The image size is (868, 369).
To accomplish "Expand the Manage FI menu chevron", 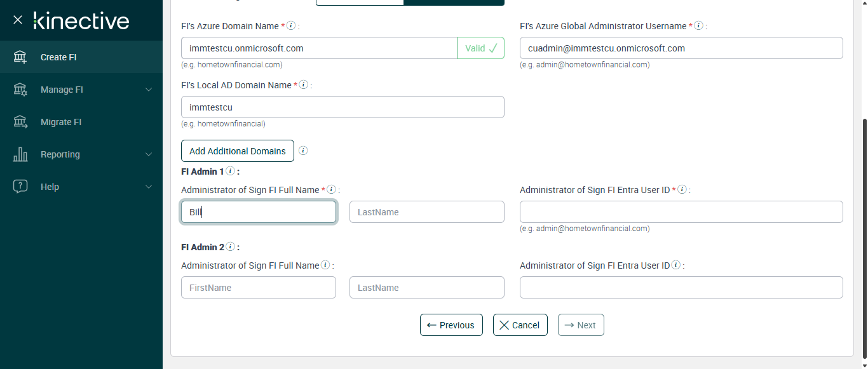I will pyautogui.click(x=149, y=90).
